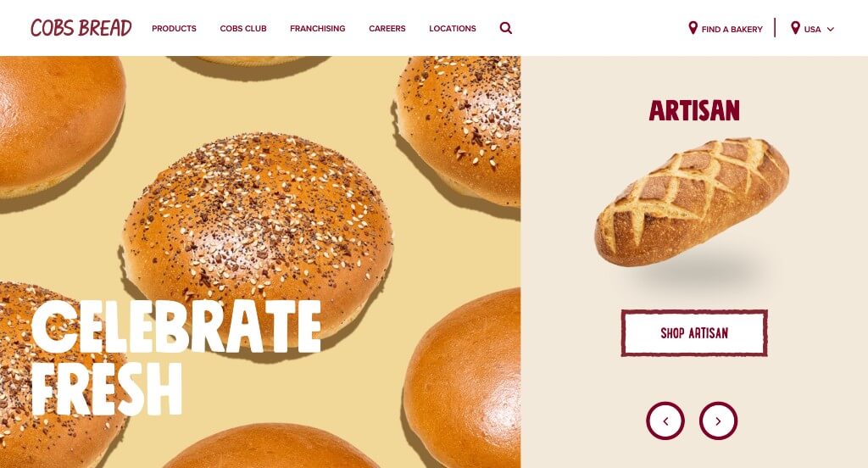The width and height of the screenshot is (868, 468).
Task: Open the COBS Club menu item
Action: coord(243,28)
